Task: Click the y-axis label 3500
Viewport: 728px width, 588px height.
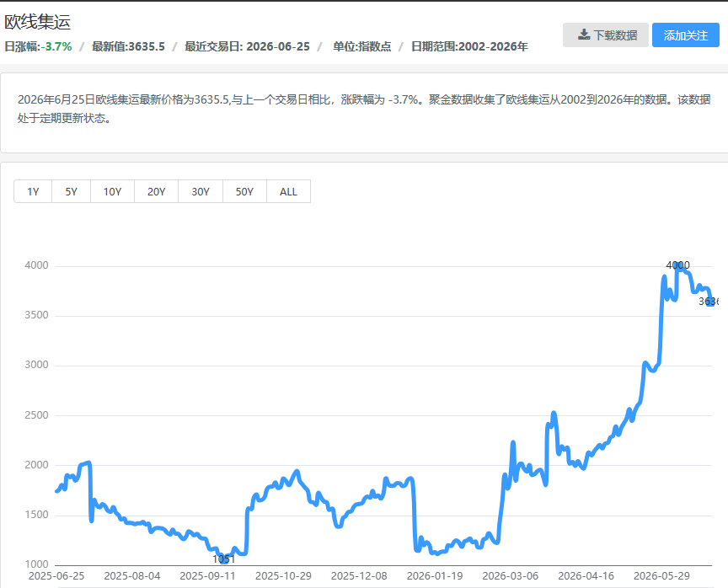Action: [37, 315]
